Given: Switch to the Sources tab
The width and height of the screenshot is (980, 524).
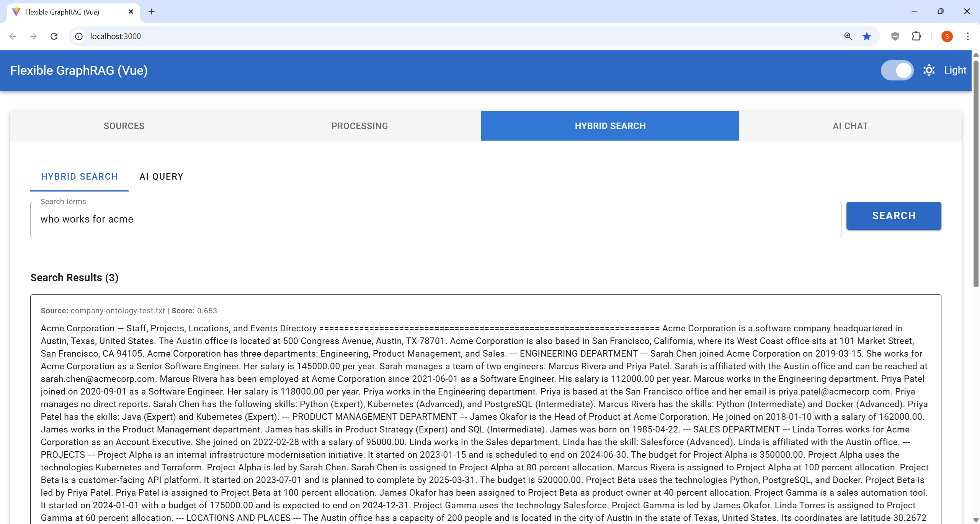Looking at the screenshot, I should pyautogui.click(x=124, y=126).
